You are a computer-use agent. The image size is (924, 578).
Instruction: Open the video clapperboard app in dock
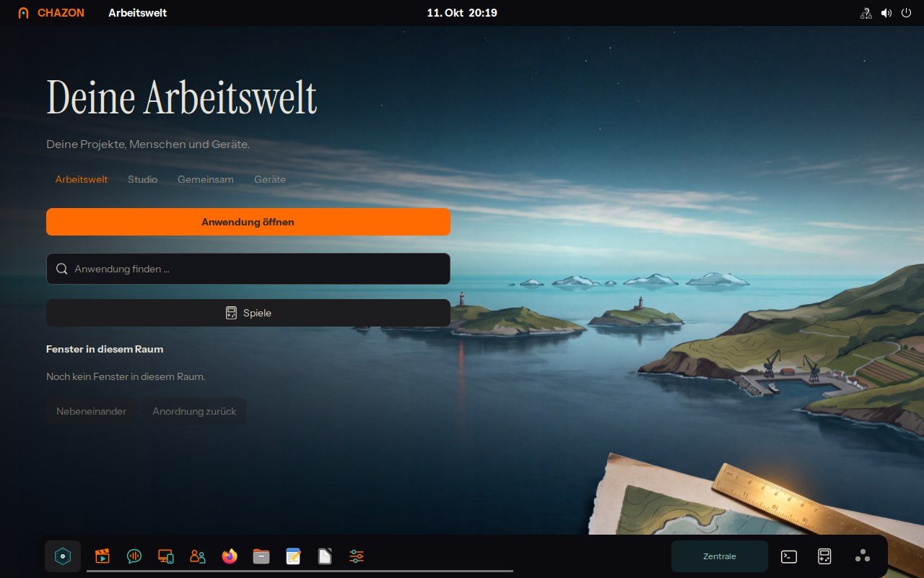103,556
